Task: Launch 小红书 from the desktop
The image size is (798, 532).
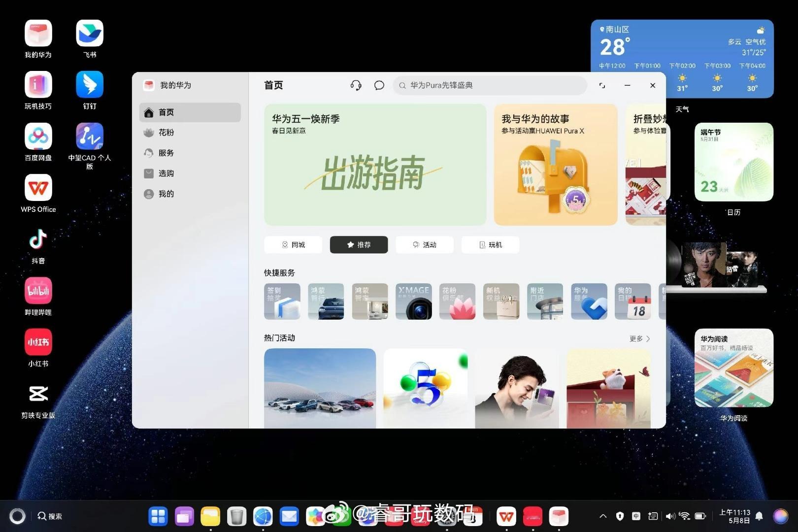Action: (38, 348)
